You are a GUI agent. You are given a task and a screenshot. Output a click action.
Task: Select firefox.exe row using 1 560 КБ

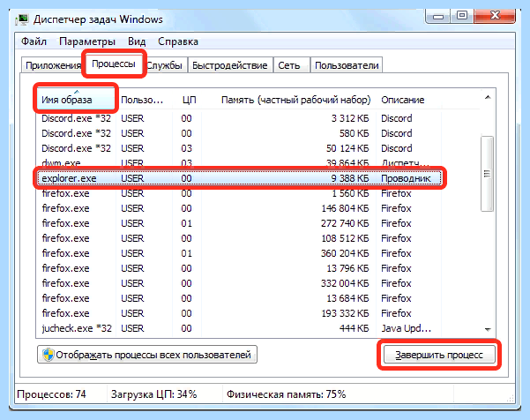pos(239,193)
